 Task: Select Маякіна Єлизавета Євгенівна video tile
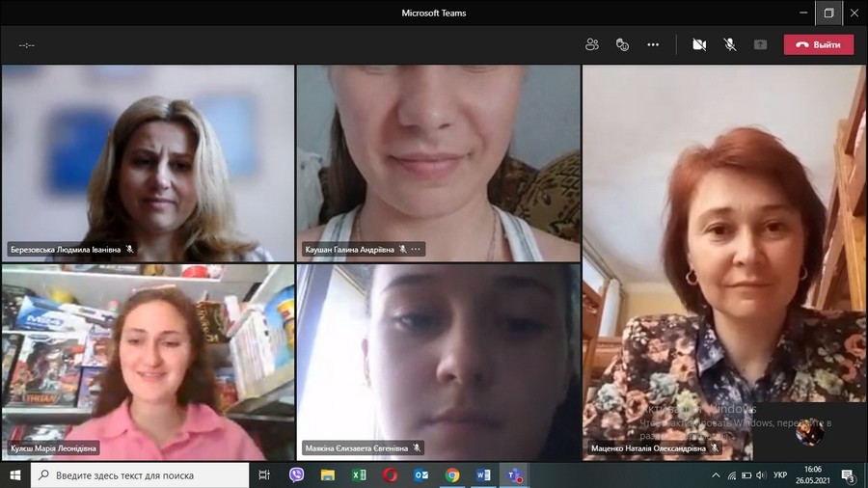pyautogui.click(x=439, y=362)
